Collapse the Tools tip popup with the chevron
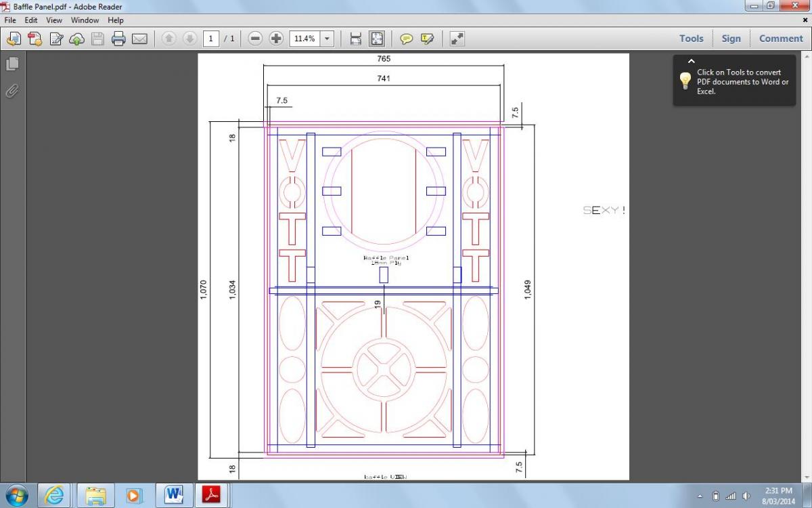Screen dimensions: 812x508 coord(691,62)
